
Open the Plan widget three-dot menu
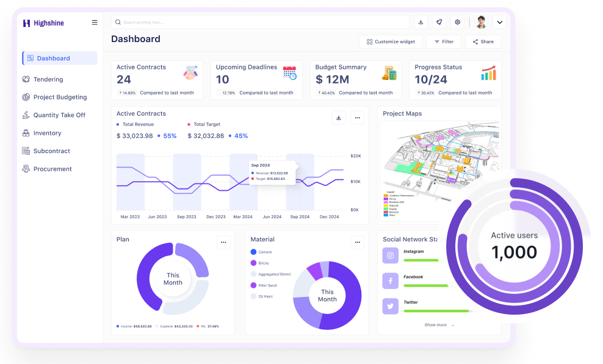click(x=223, y=242)
